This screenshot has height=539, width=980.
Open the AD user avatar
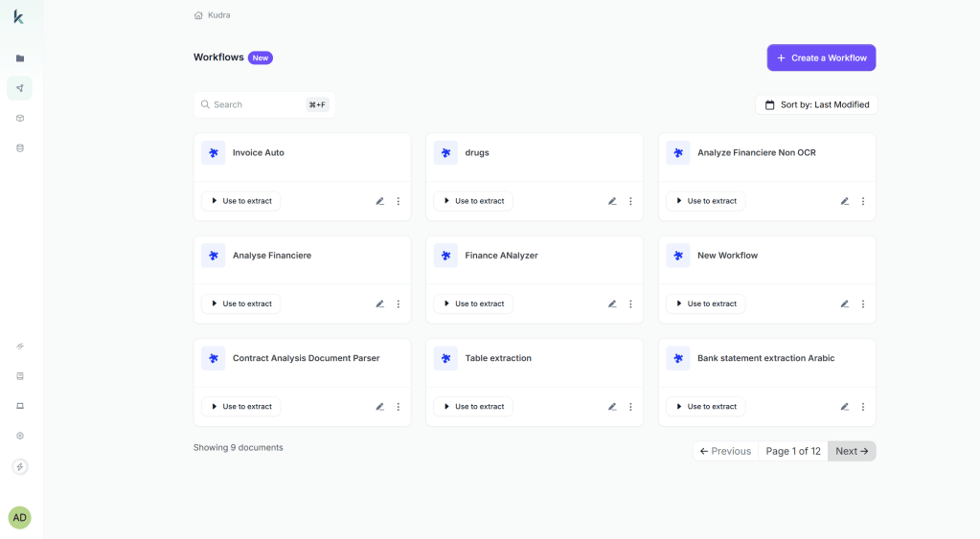(x=20, y=518)
